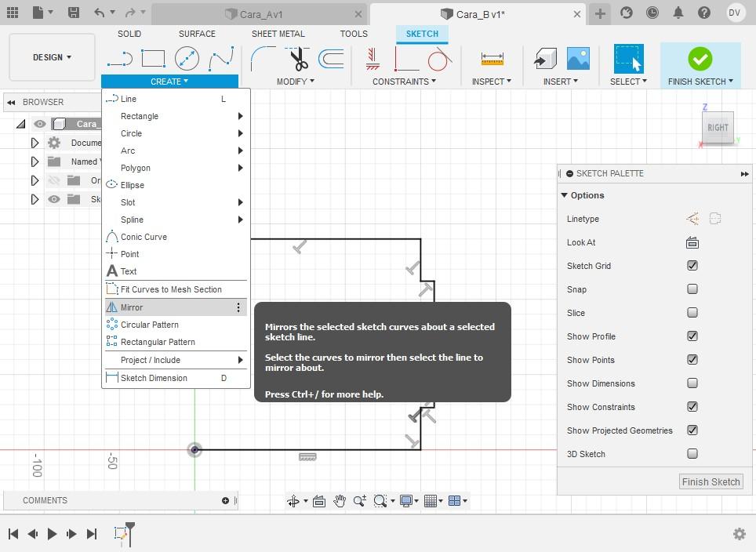Click the Look At icon in Sketch Palette

[692, 242]
